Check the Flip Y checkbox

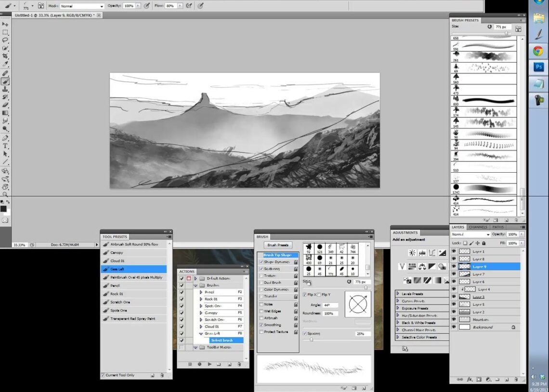[319, 294]
